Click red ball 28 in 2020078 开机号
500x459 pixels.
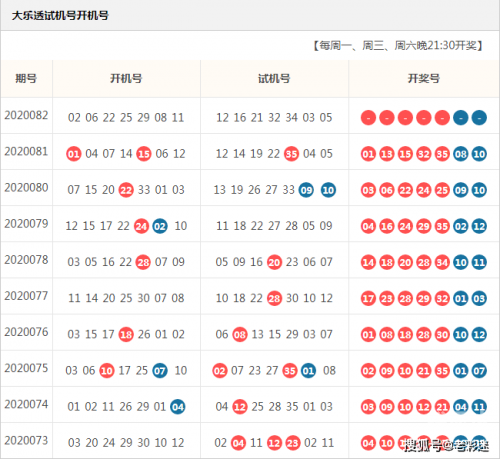143,262
